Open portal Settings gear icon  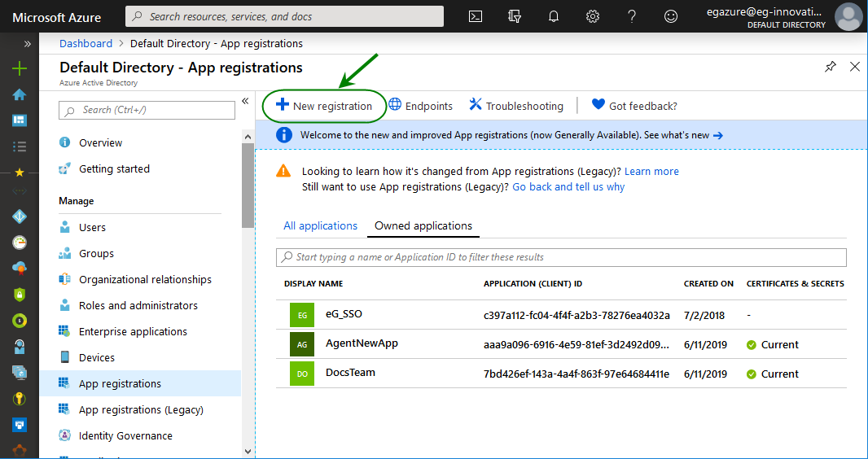coord(593,16)
